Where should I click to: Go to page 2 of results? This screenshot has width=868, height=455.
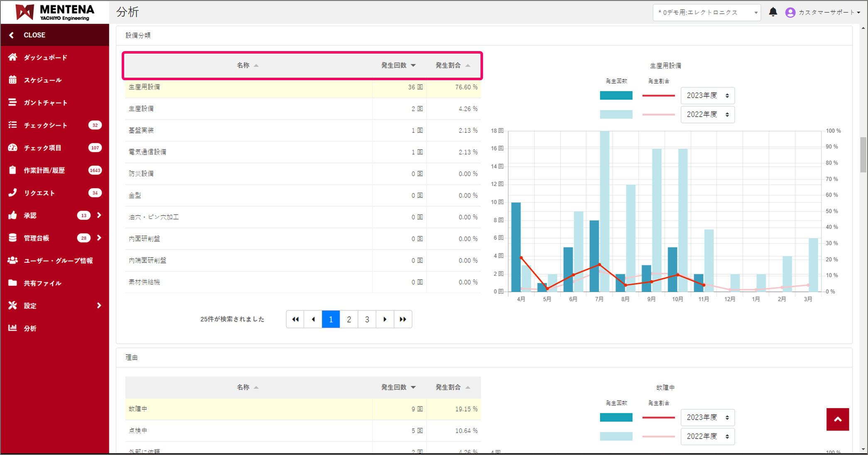[x=349, y=319]
